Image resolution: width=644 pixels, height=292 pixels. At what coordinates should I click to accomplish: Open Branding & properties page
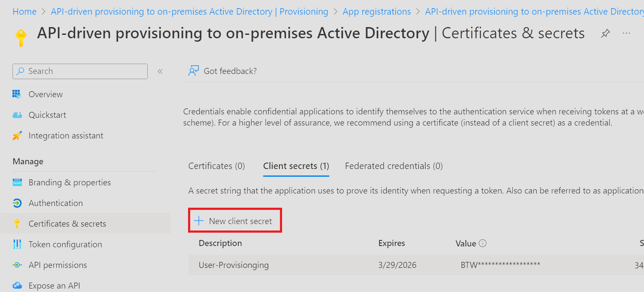[70, 182]
